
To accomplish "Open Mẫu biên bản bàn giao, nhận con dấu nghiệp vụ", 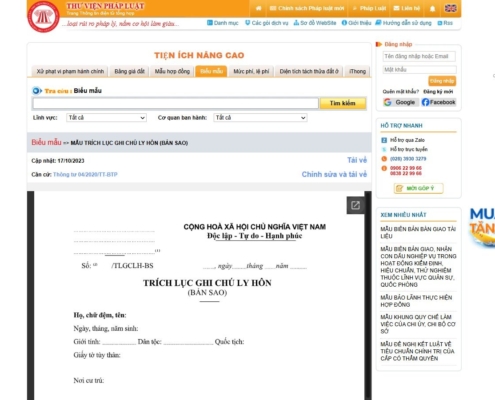I will [x=418, y=267].
